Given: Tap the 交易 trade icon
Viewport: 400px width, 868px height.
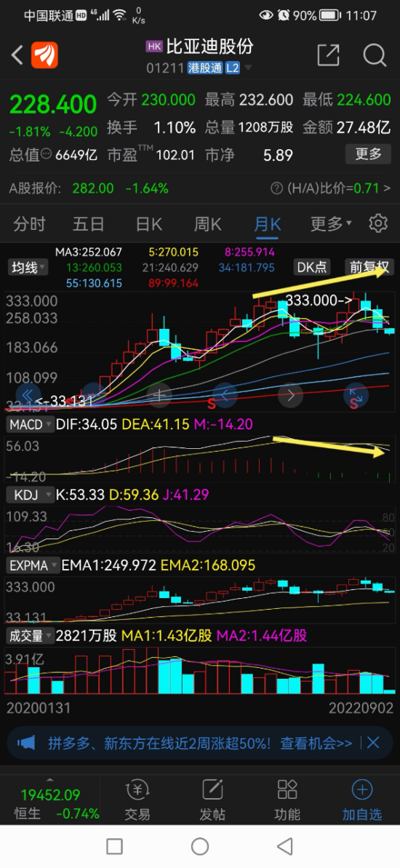Looking at the screenshot, I should (137, 790).
